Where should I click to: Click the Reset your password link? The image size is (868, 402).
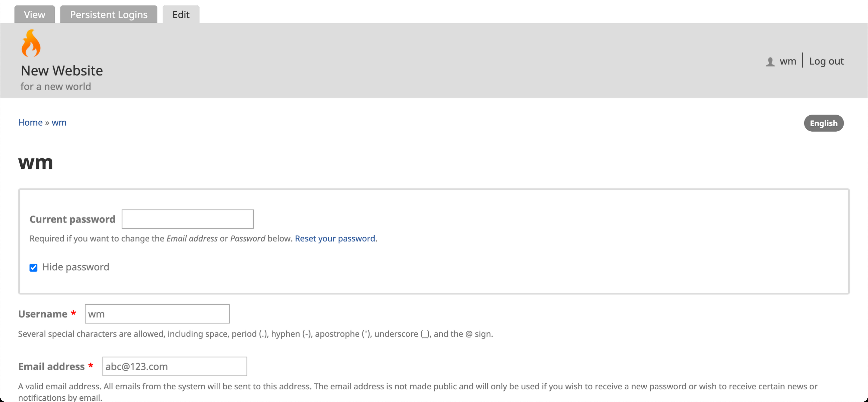tap(335, 239)
